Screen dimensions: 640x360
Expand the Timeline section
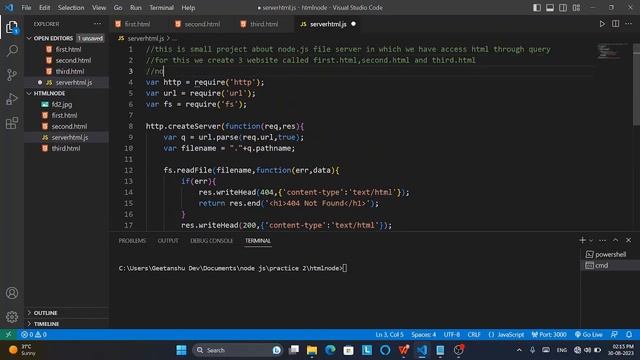click(x=67, y=324)
